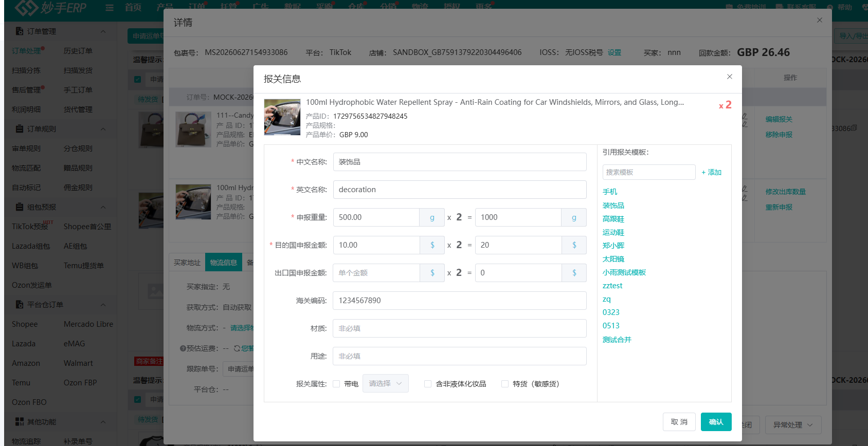The height and width of the screenshot is (446, 868).
Task: Open Mercado Libre in the sidebar
Action: click(x=88, y=324)
